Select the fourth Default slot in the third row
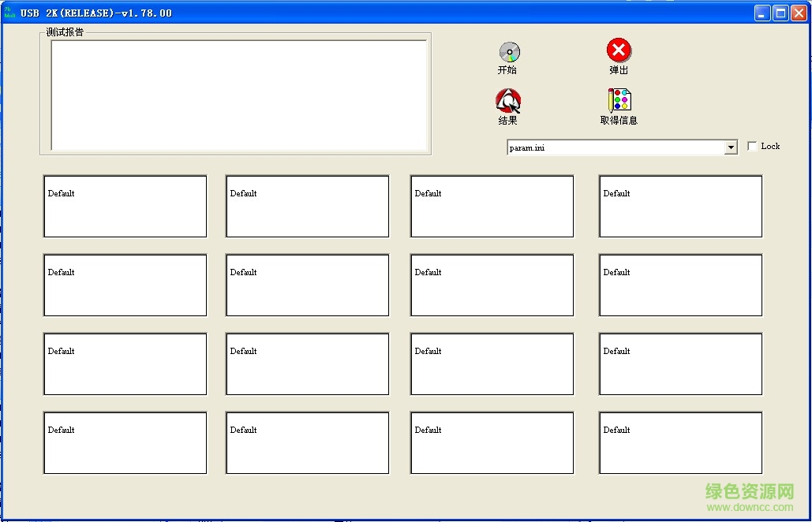812x522 pixels. [x=680, y=364]
